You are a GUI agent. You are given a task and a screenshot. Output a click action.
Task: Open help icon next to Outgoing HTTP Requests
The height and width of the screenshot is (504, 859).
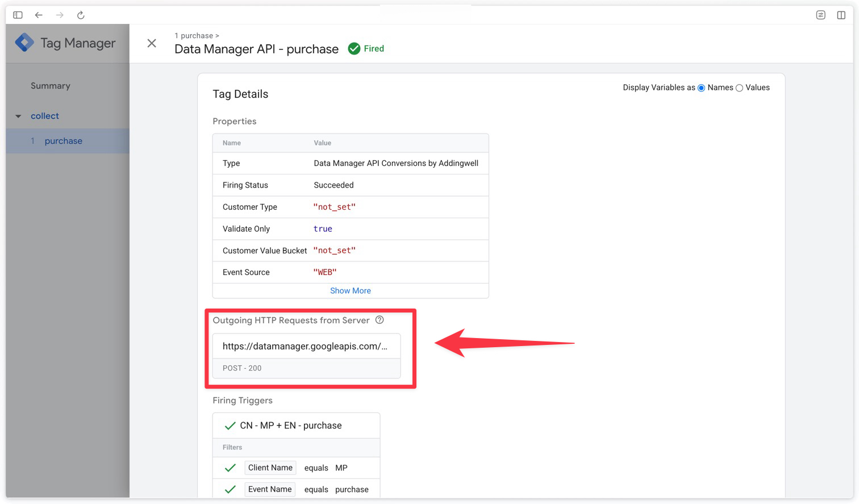click(380, 320)
